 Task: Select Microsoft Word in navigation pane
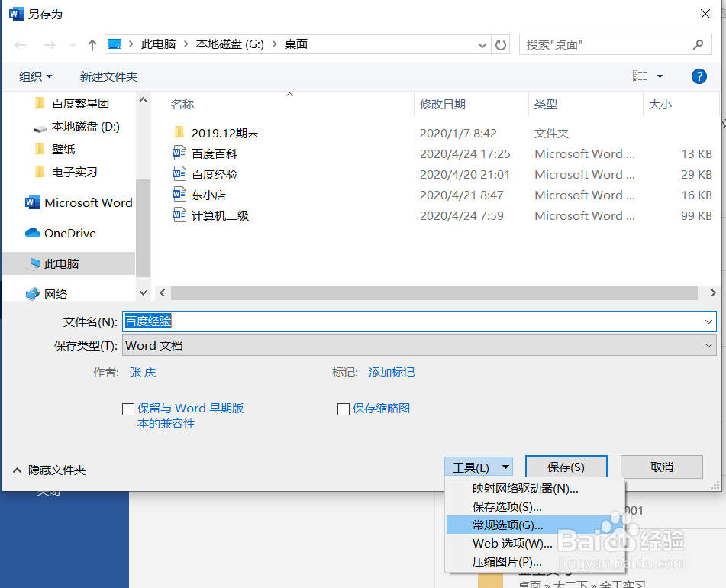click(x=79, y=202)
